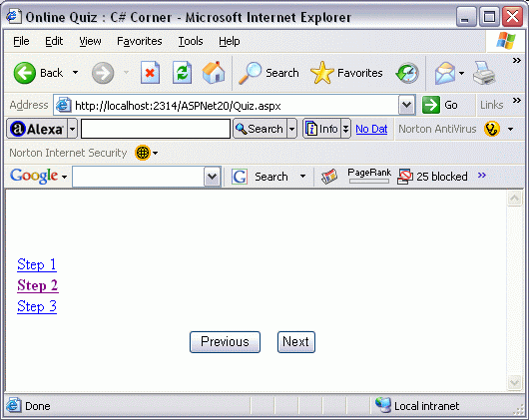This screenshot has width=529, height=420.
Task: Go to the Home page icon
Action: (214, 72)
